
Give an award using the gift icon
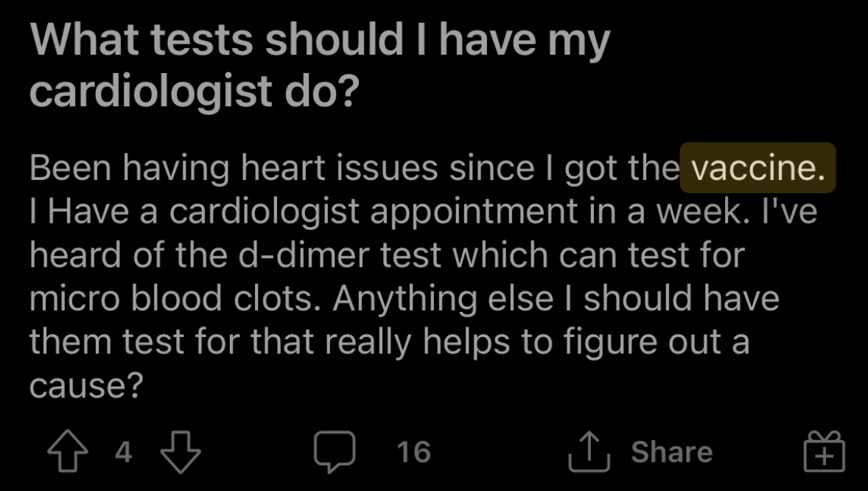pos(825,452)
